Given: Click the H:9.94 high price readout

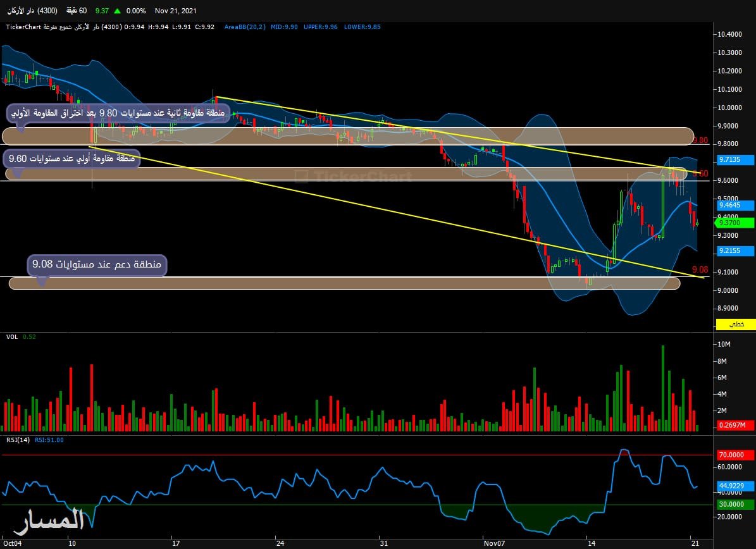Looking at the screenshot, I should coord(158,27).
